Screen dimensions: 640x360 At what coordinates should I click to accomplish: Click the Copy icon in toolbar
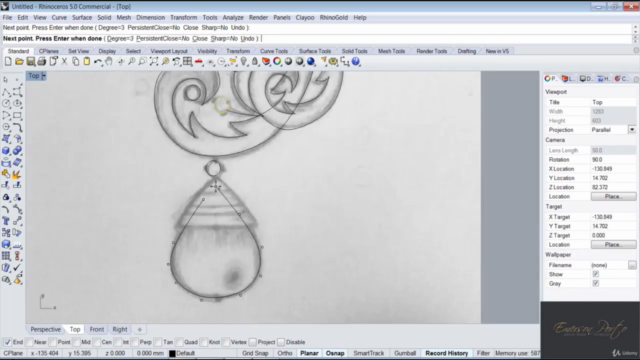coord(76,62)
